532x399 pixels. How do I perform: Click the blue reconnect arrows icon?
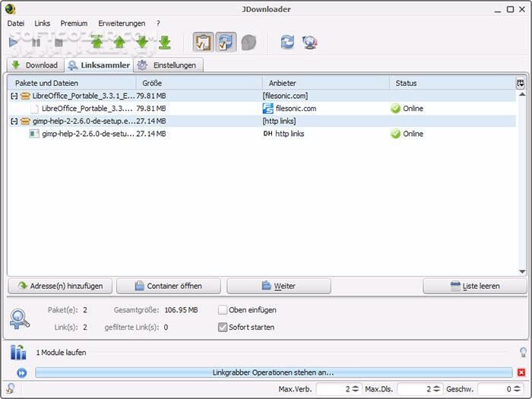287,42
